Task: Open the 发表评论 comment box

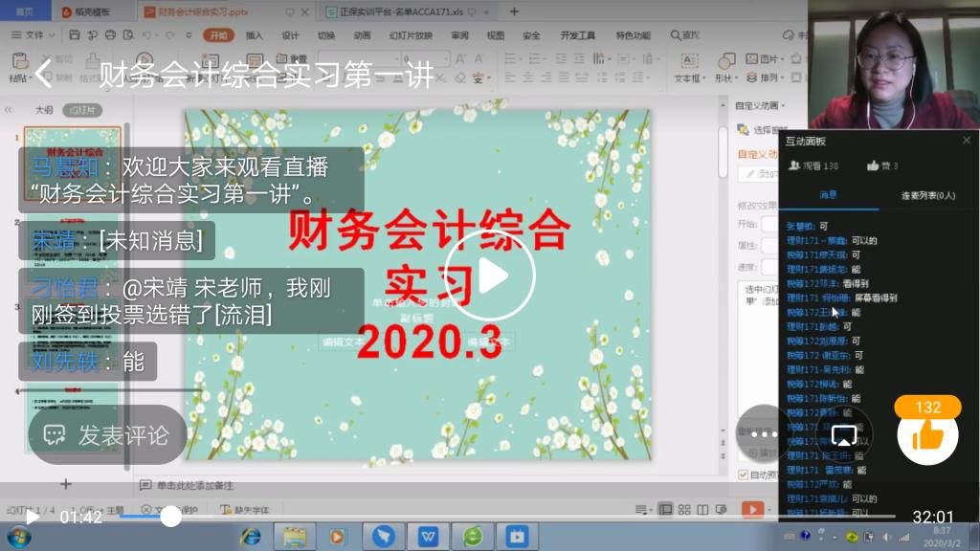Action: point(106,435)
